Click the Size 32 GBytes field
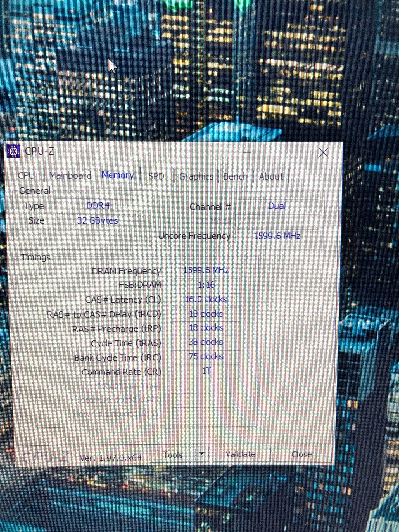399x532 pixels. [97, 220]
